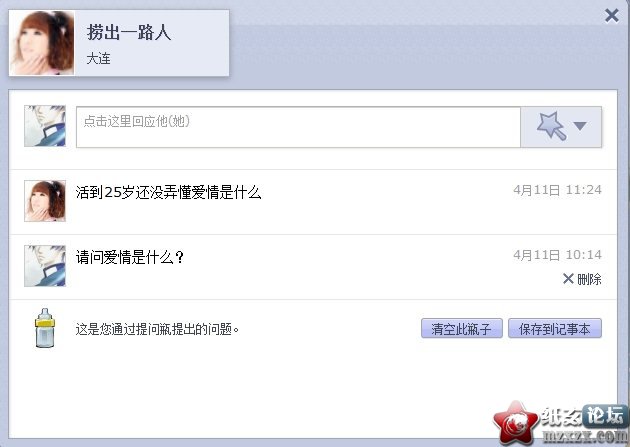The height and width of the screenshot is (447, 630).
Task: Delete the message using 删除
Action: 589,279
